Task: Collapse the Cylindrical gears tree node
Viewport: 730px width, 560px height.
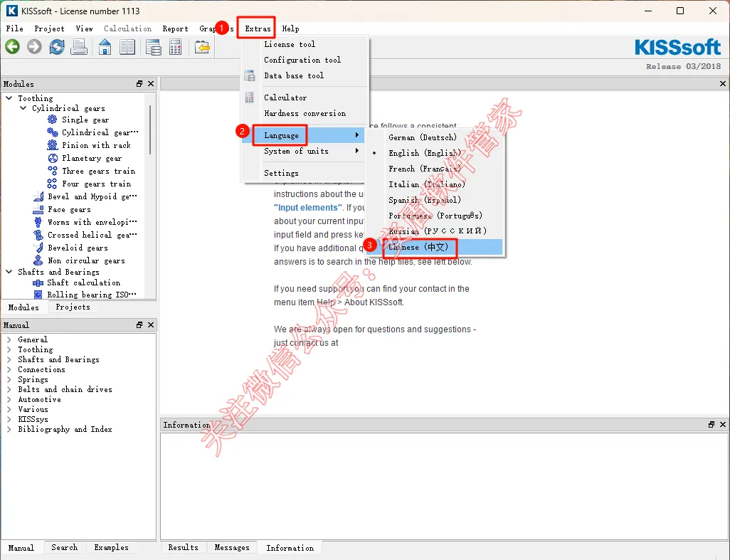Action: point(23,108)
